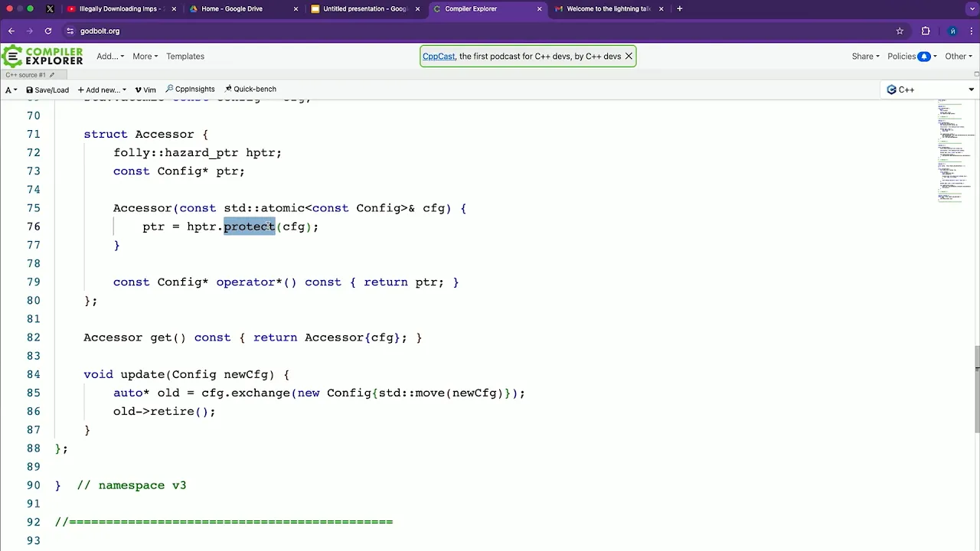Dismiss the CppCast banner
This screenshot has height=551, width=980.
(629, 56)
